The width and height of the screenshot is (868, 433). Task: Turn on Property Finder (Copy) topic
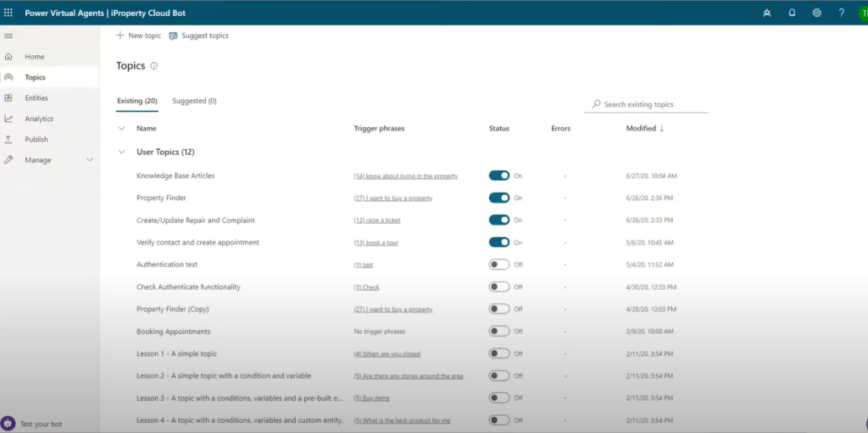pyautogui.click(x=498, y=309)
